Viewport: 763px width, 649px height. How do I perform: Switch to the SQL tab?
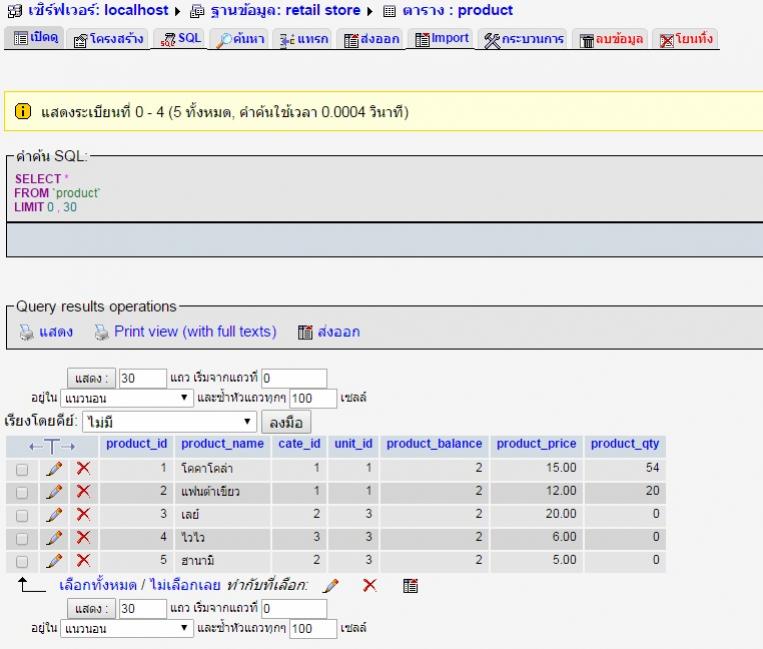[x=181, y=39]
